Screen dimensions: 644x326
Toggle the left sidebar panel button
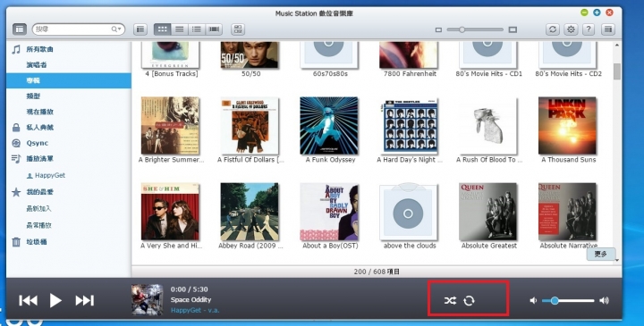pyautogui.click(x=20, y=29)
